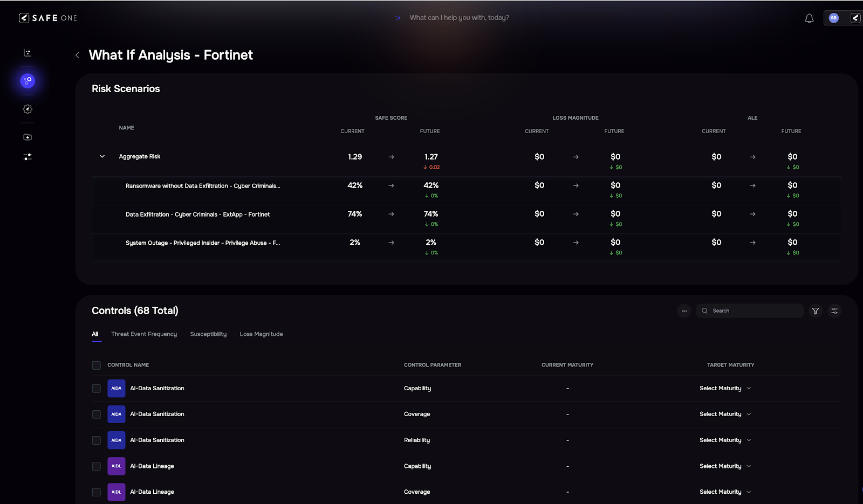This screenshot has width=863, height=504.
Task: Open the notifications bell
Action: coord(809,18)
